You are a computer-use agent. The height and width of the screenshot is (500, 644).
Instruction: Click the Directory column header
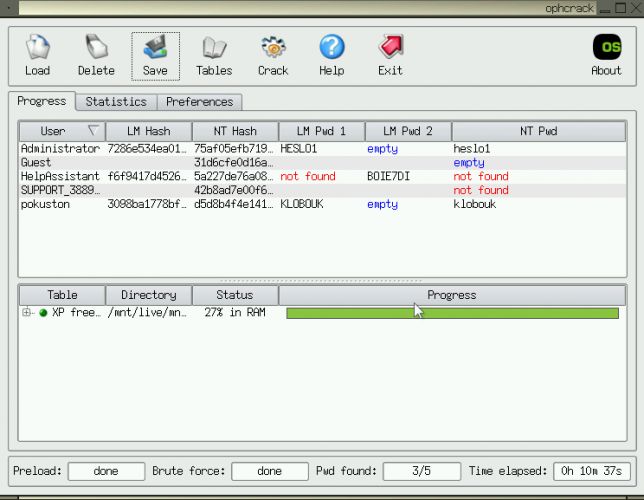[x=149, y=295]
